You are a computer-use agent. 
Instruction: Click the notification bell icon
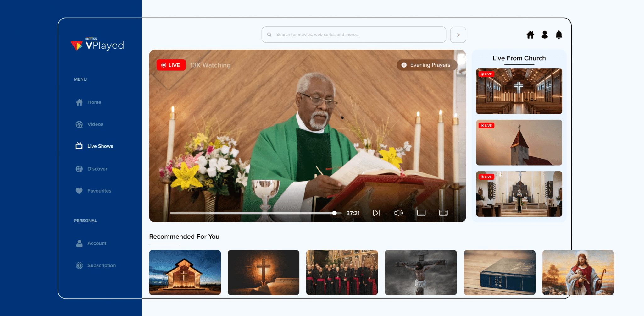tap(559, 35)
